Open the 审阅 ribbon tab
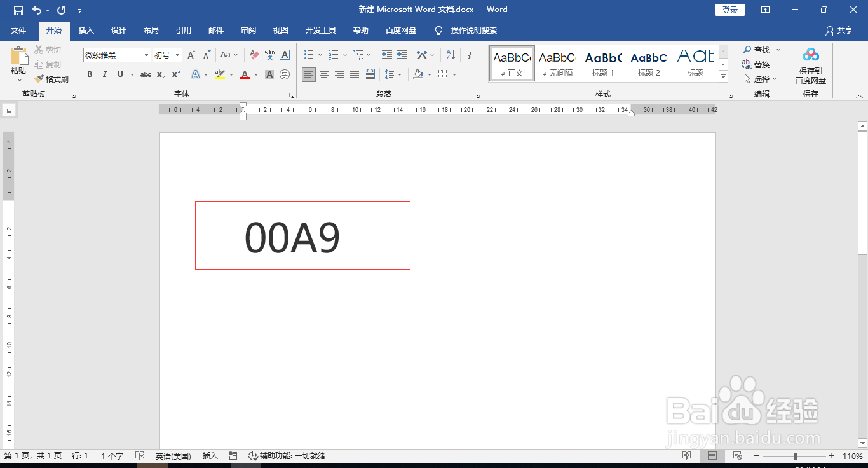 (x=248, y=30)
